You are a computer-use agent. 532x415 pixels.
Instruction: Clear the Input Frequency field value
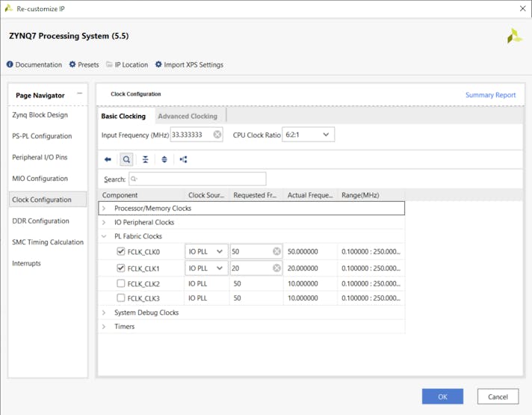coord(217,135)
